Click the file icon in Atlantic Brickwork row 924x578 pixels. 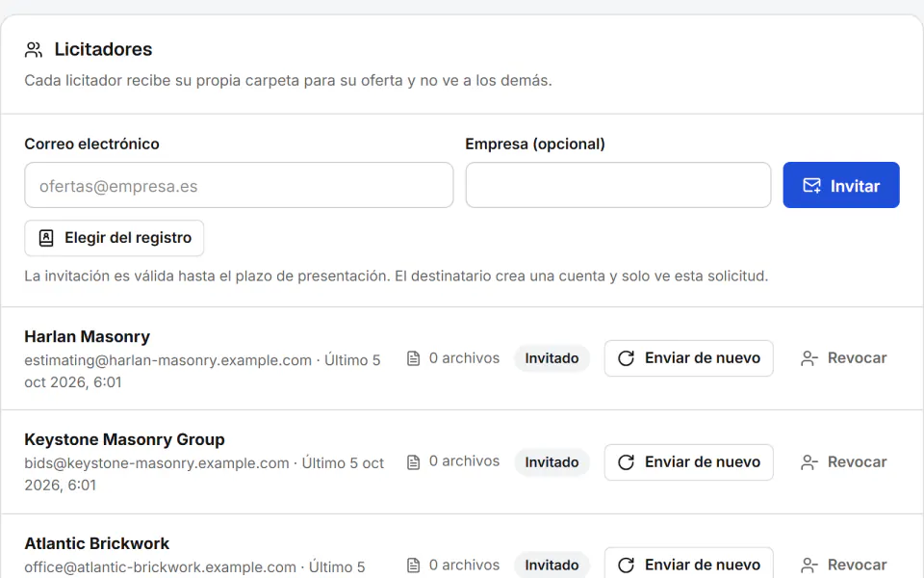414,565
